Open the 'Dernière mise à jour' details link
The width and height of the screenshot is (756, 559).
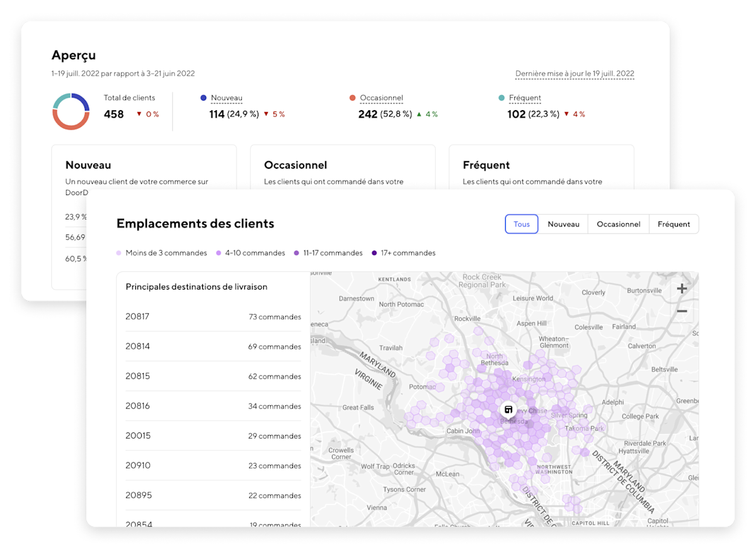(x=575, y=74)
